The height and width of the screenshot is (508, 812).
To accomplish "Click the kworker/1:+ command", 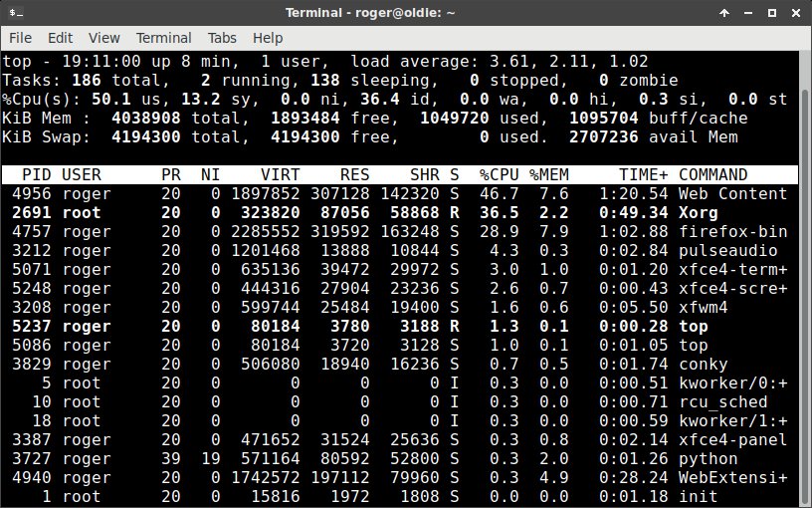I will click(x=733, y=421).
